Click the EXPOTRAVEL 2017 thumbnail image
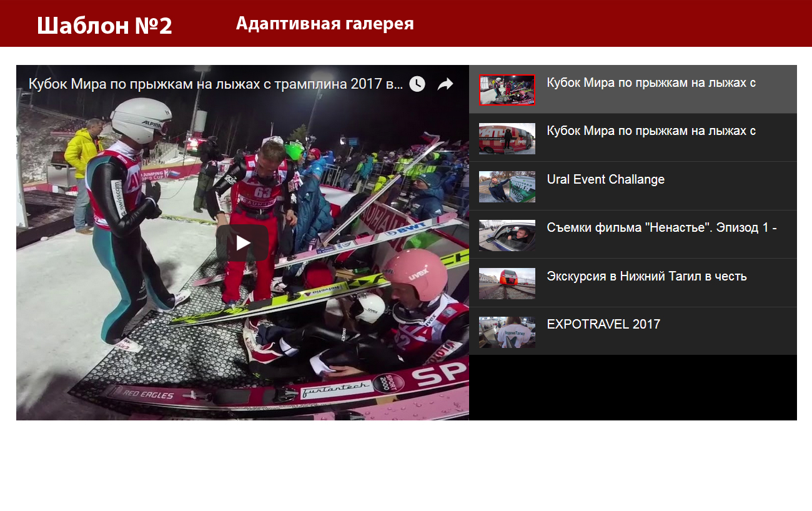Screen dimensions: 812x511 [x=507, y=332]
